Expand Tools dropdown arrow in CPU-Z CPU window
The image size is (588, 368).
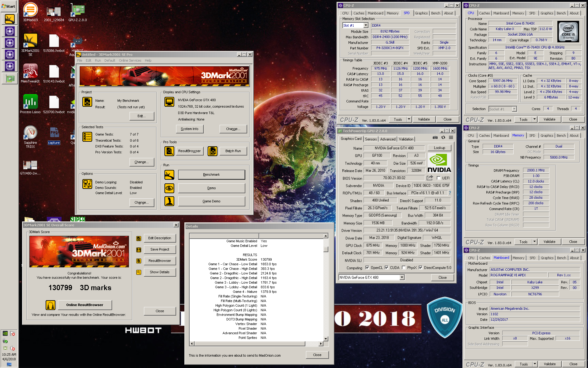tap(534, 119)
